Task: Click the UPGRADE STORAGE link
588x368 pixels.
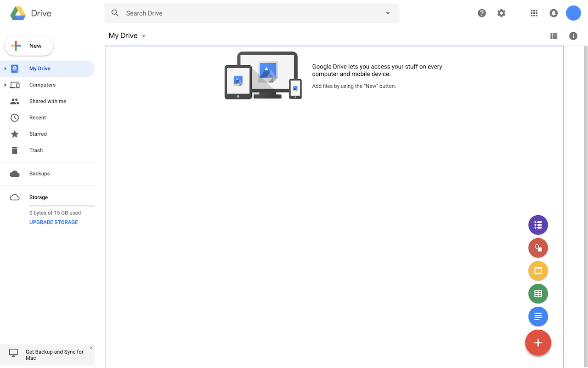Action: 54,222
